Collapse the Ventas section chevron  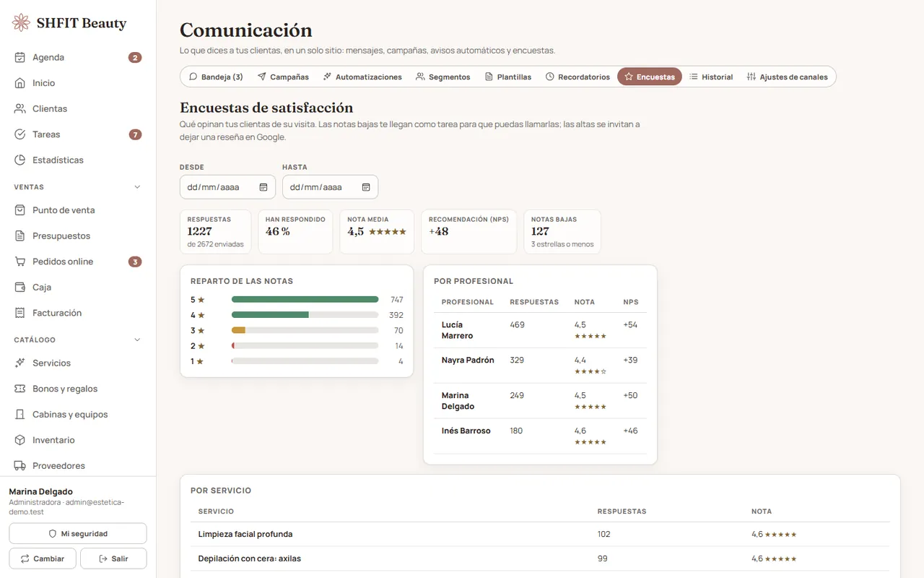tap(138, 187)
